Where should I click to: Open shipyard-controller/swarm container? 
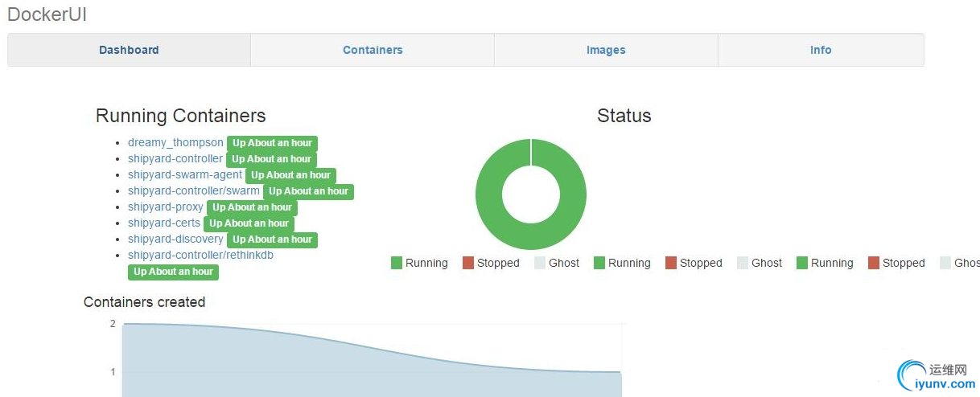pos(194,190)
